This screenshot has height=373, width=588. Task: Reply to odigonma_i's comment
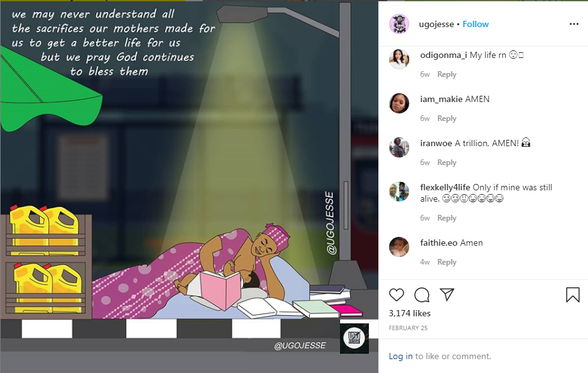(x=446, y=74)
